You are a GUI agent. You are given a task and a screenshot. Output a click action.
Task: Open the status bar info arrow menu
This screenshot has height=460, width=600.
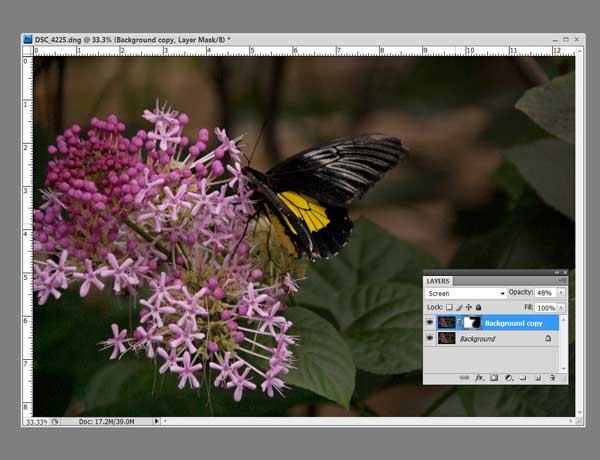pos(156,421)
